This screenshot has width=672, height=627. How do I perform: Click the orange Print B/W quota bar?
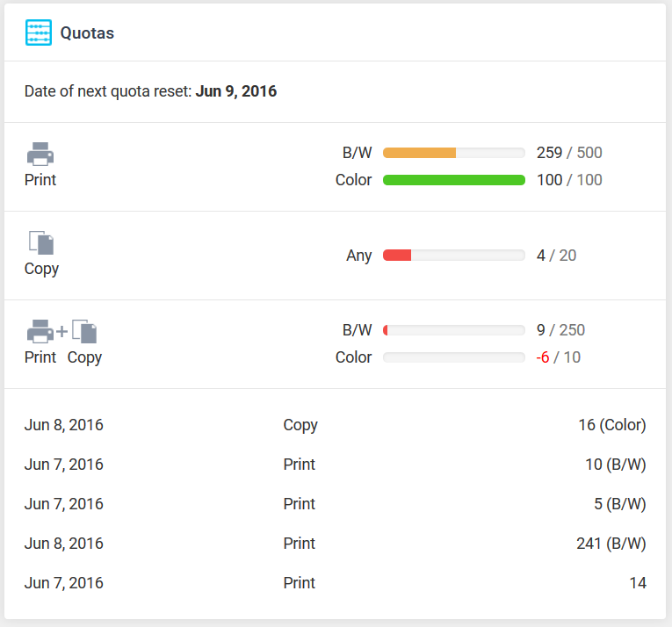pos(453,153)
